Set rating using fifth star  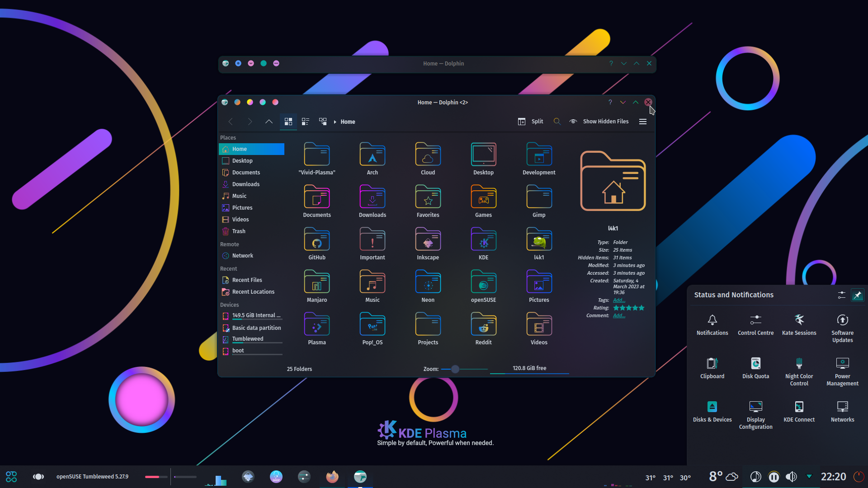[x=642, y=308]
